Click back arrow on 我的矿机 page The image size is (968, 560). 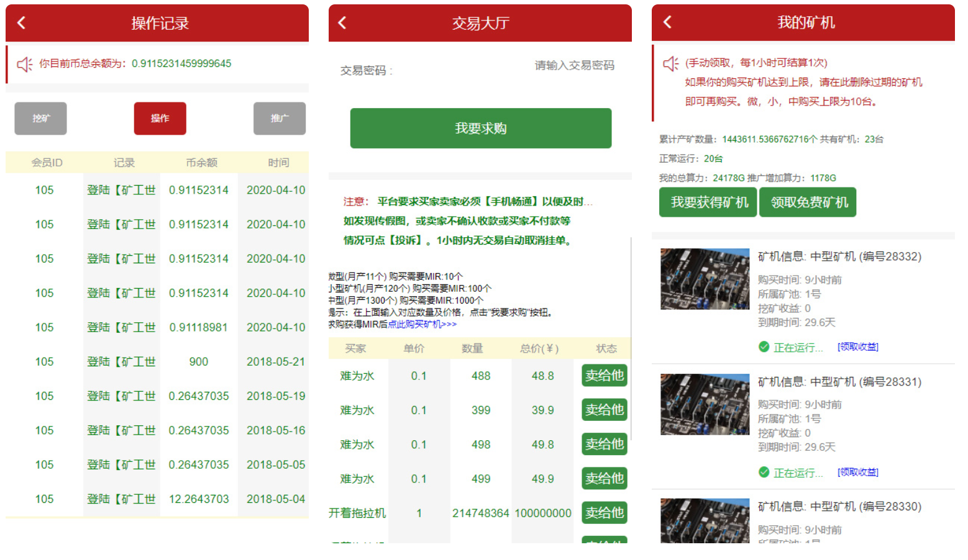(x=668, y=22)
